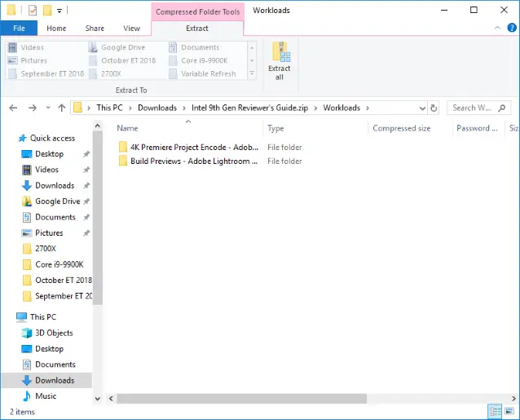This screenshot has width=520, height=420.
Task: Open the File tab
Action: click(19, 29)
